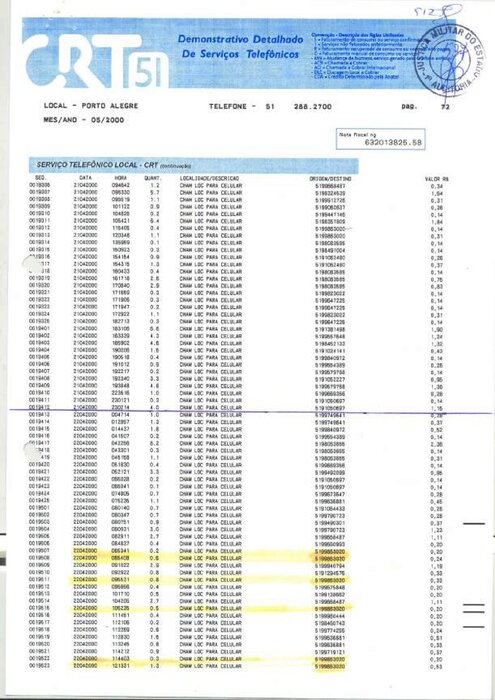This screenshot has width=495, height=700.
Task: Click sequence number "0019523" in last row
Action: (x=39, y=666)
